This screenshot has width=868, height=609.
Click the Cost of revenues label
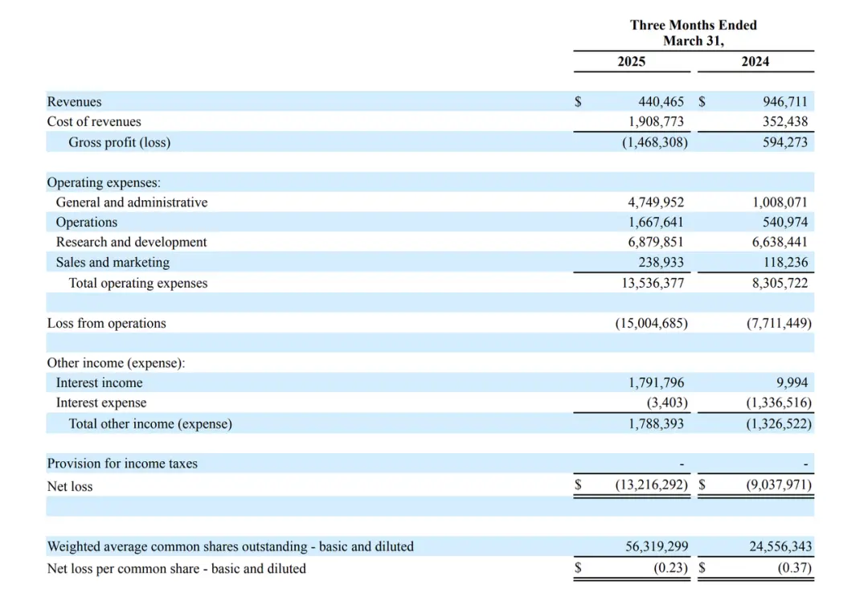[94, 122]
